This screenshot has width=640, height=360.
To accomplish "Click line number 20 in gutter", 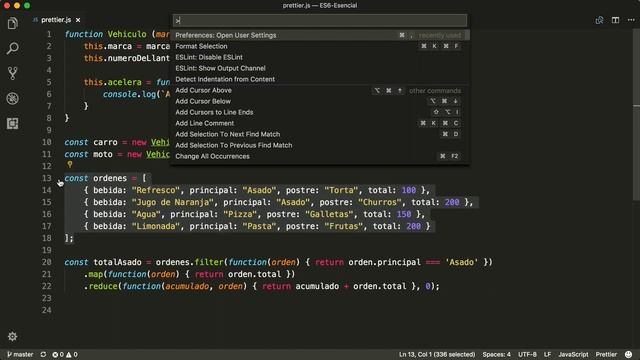I will tap(47, 262).
